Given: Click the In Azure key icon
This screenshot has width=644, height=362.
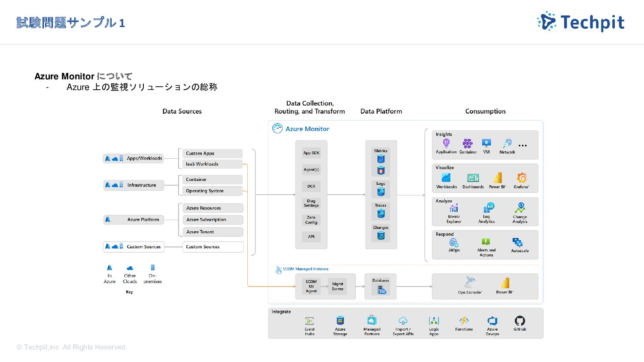Looking at the screenshot, I should pos(109,268).
